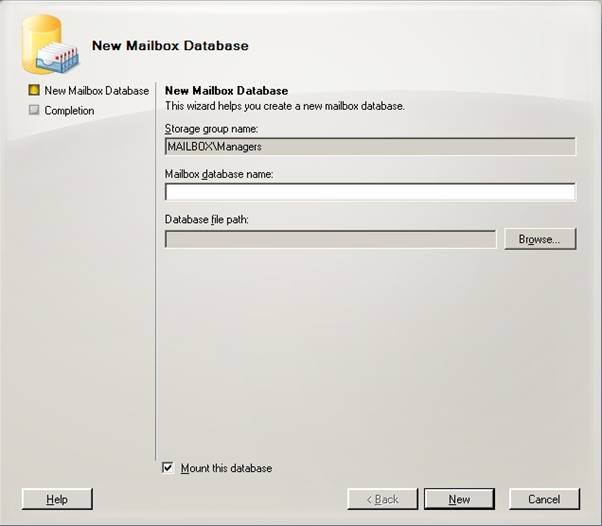
Task: Click the 'Mount this database' label text
Action: (x=227, y=468)
